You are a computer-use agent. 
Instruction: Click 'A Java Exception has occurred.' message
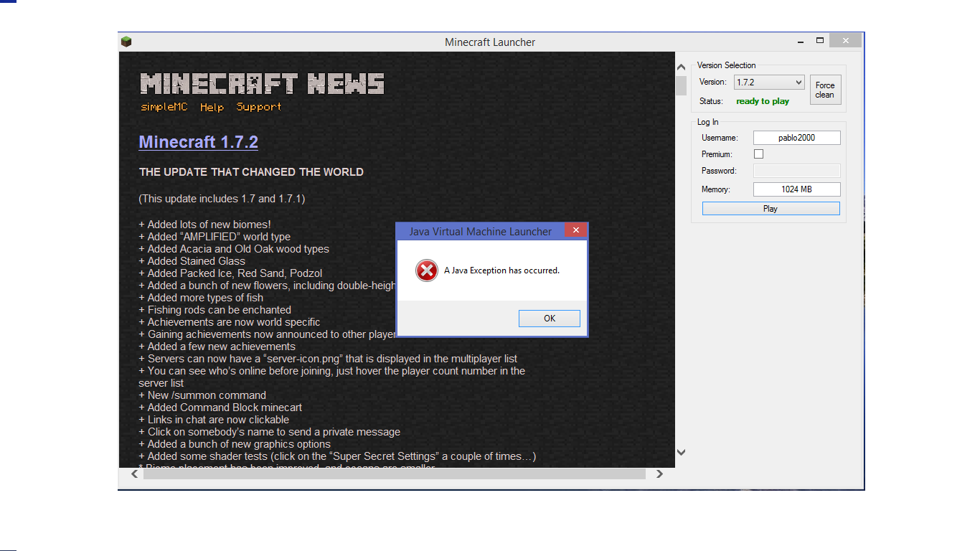[501, 270]
